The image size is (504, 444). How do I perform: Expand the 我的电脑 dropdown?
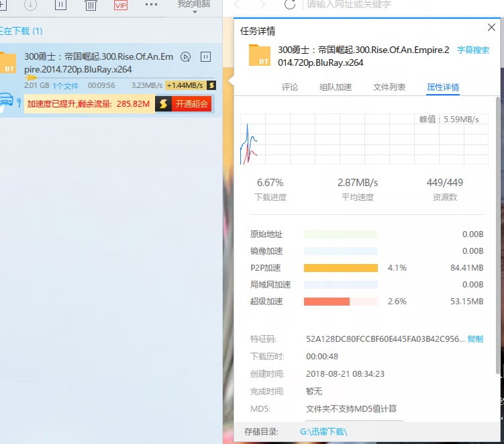click(x=194, y=6)
